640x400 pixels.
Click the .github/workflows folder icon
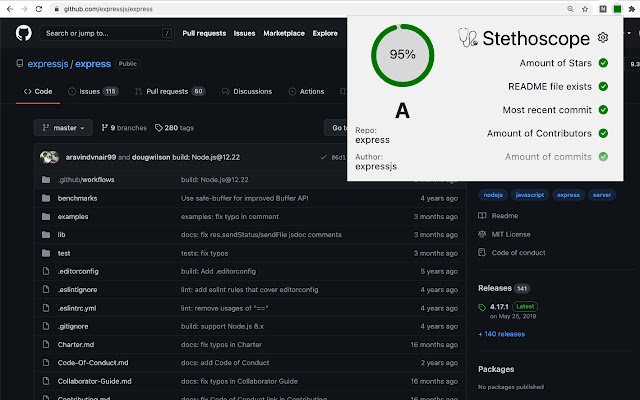[x=46, y=180]
